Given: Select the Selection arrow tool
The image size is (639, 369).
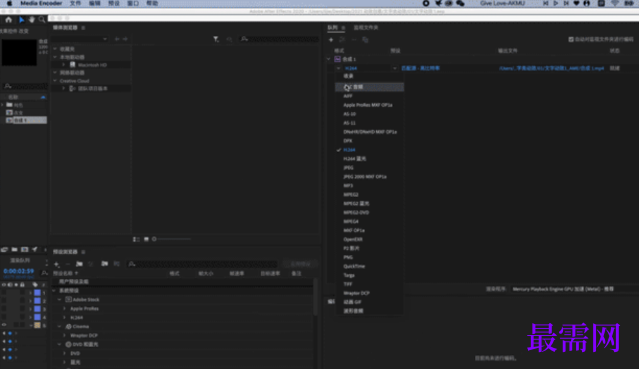Looking at the screenshot, I should 21,20.
